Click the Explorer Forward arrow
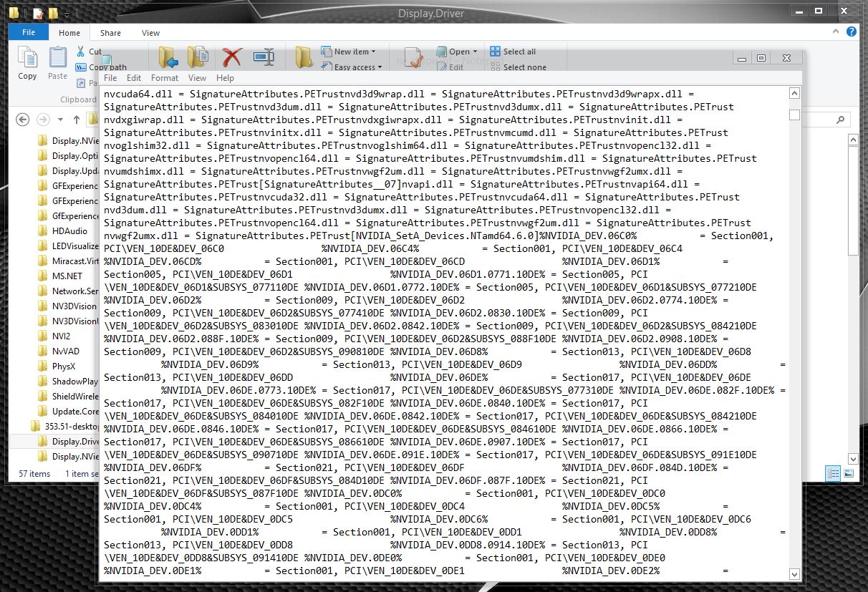The height and width of the screenshot is (592, 868). [43, 120]
